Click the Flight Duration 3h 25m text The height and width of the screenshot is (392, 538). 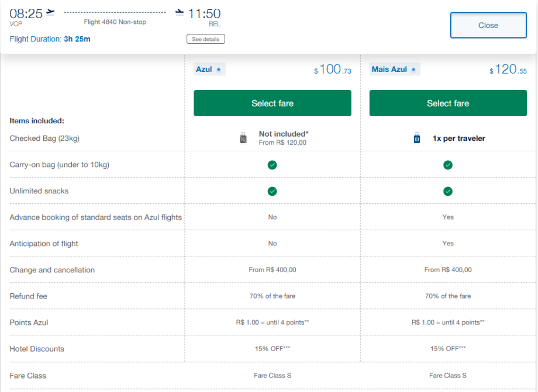pos(50,39)
